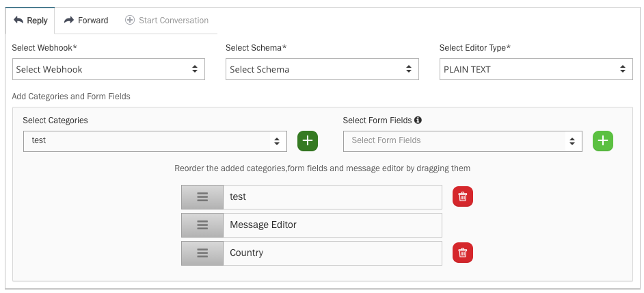Image resolution: width=644 pixels, height=293 pixels.
Task: Click the info icon beside Select Form Fields
Action: (x=418, y=120)
